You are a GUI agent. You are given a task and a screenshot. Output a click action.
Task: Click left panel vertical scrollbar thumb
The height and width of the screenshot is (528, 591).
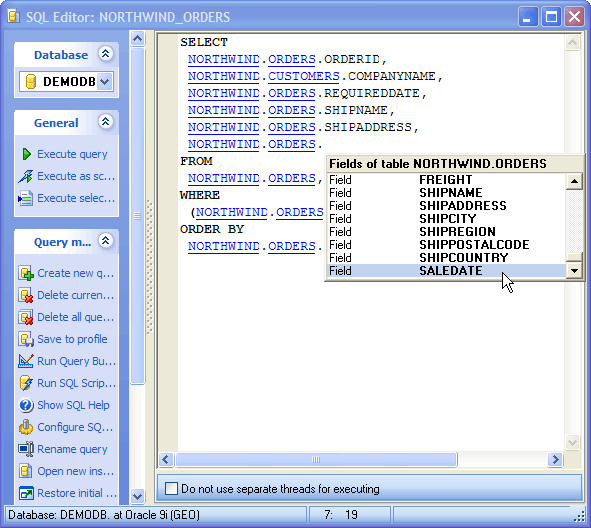[x=138, y=216]
